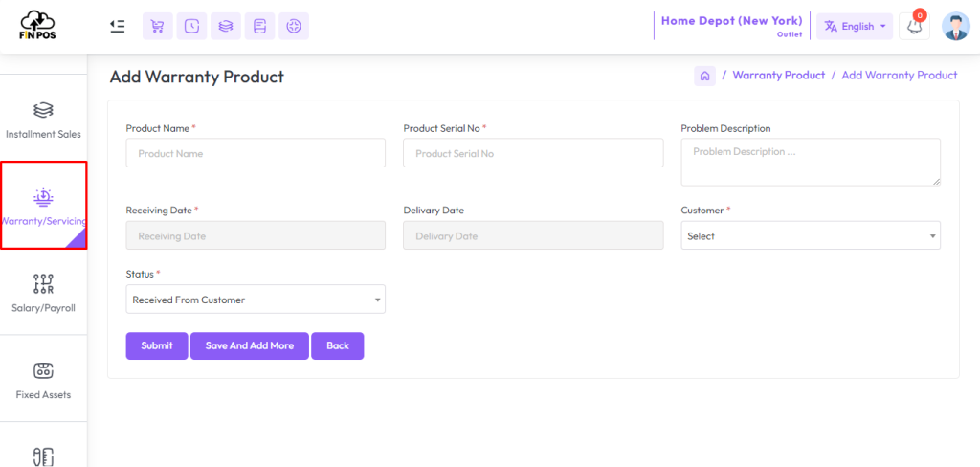Click Save And Add More button
Image resolution: width=980 pixels, height=467 pixels.
[250, 345]
